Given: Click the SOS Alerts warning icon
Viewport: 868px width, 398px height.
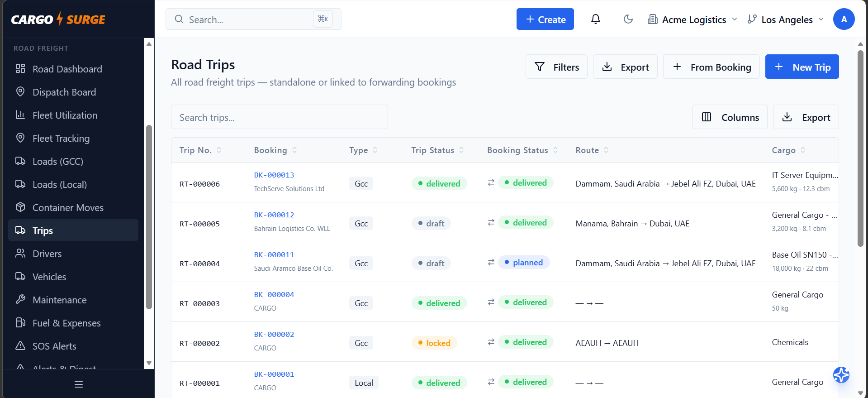Looking at the screenshot, I should [20, 345].
